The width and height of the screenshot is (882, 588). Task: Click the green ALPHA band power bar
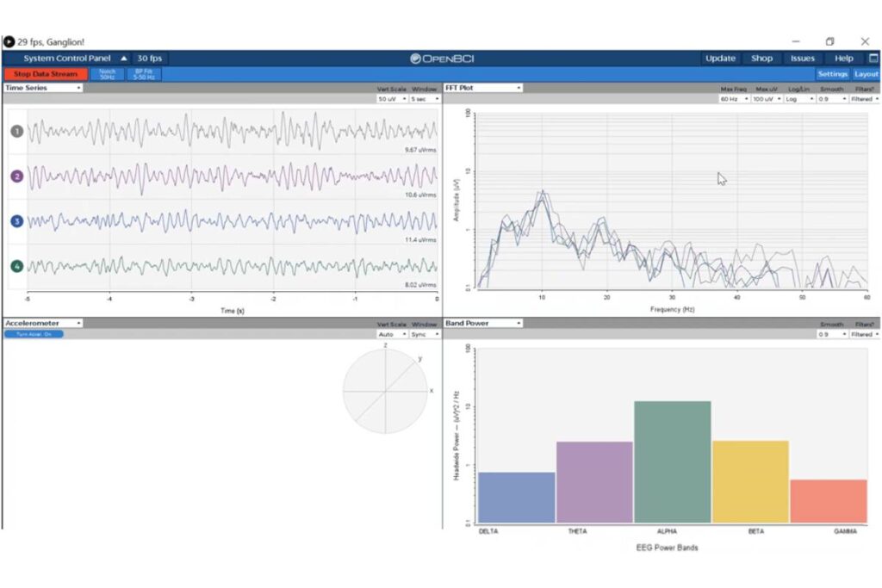(x=672, y=461)
